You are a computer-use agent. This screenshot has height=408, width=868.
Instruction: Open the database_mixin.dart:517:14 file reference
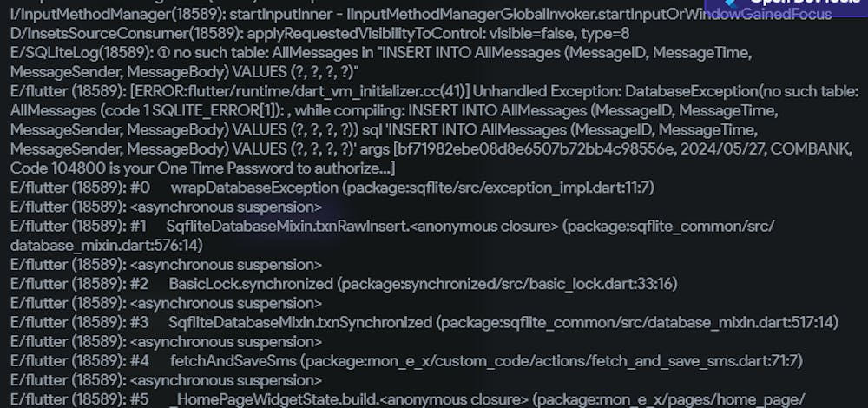click(731, 322)
